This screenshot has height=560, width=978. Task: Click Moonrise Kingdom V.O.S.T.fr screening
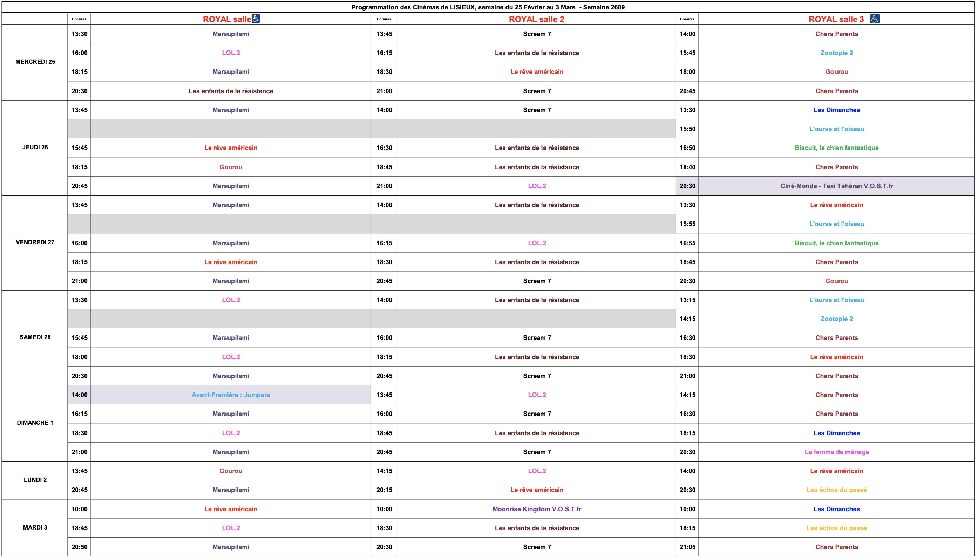coord(537,509)
